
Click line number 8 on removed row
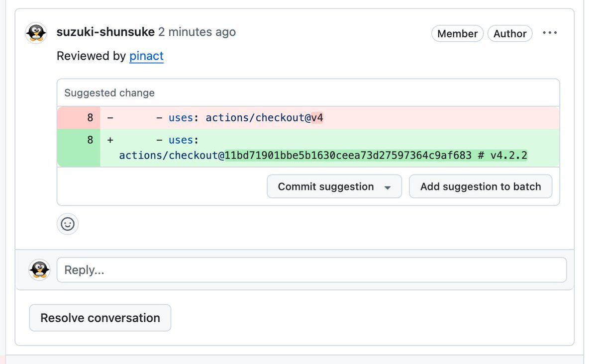pyautogui.click(x=90, y=118)
